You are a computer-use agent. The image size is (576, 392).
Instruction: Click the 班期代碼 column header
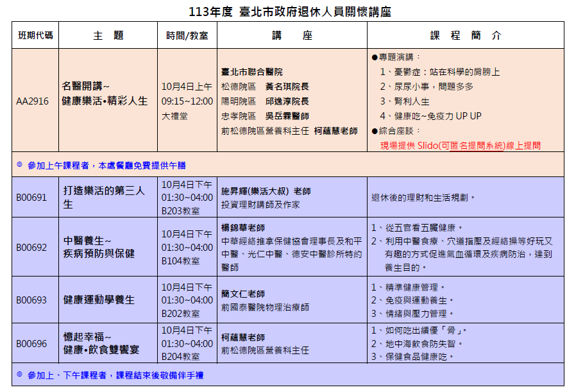tap(36, 35)
